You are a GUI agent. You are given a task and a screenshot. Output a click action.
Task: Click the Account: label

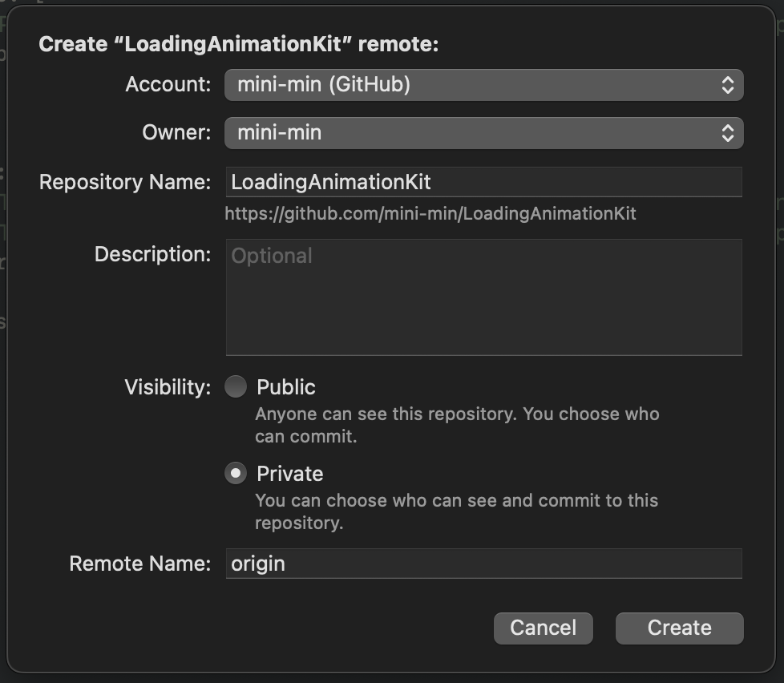point(168,84)
